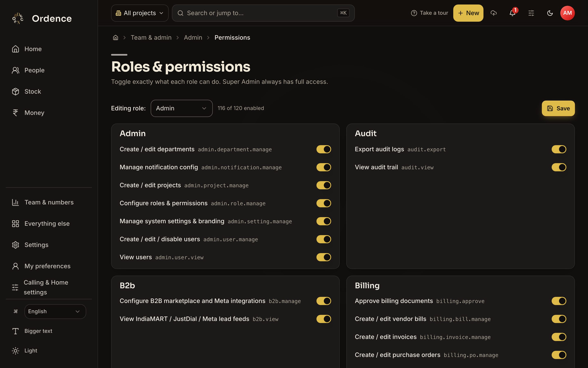Toggle Create / edit / disable users permission
The image size is (588, 368).
pyautogui.click(x=324, y=239)
